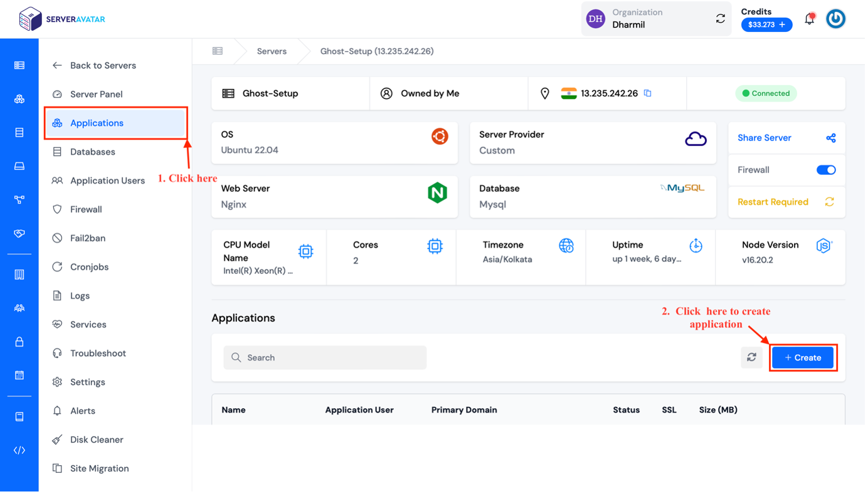Viewport: 868px width, 494px height.
Task: Click the Timezone globe icon
Action: pyautogui.click(x=568, y=246)
